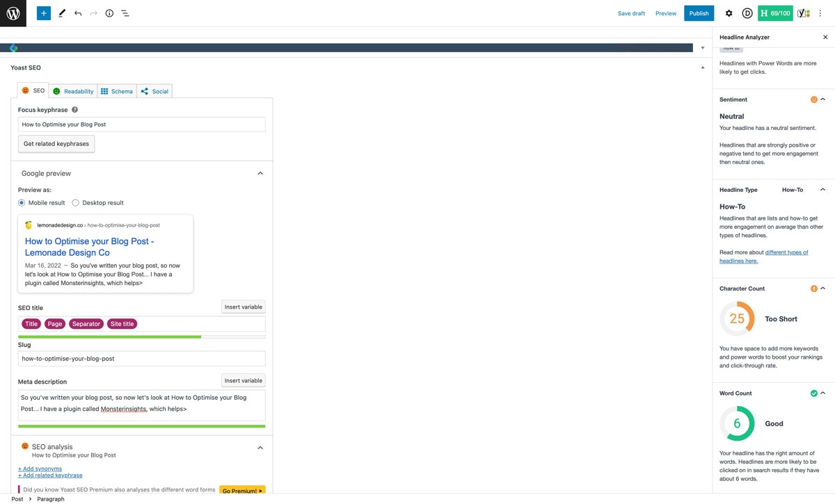Close the Headline Analyzer sidebar
835x504 pixels.
[825, 37]
